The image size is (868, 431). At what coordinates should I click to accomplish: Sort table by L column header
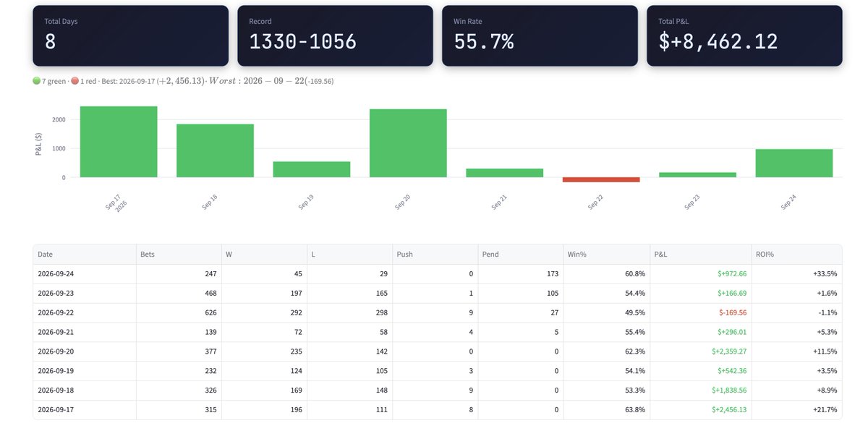click(349, 255)
